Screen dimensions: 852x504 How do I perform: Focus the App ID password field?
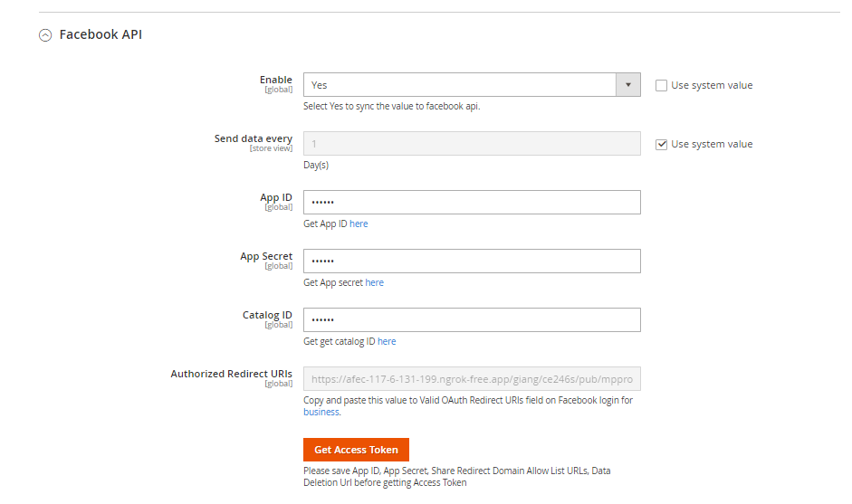tap(471, 203)
